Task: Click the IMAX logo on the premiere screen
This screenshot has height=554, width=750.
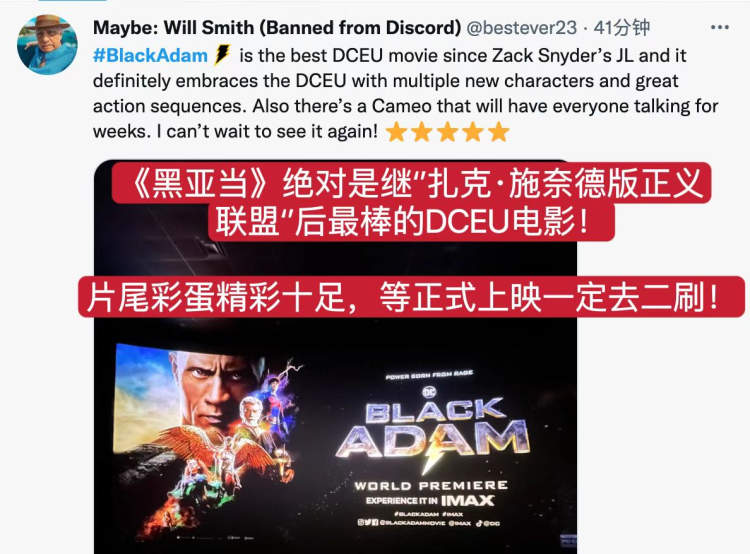Action: point(467,500)
